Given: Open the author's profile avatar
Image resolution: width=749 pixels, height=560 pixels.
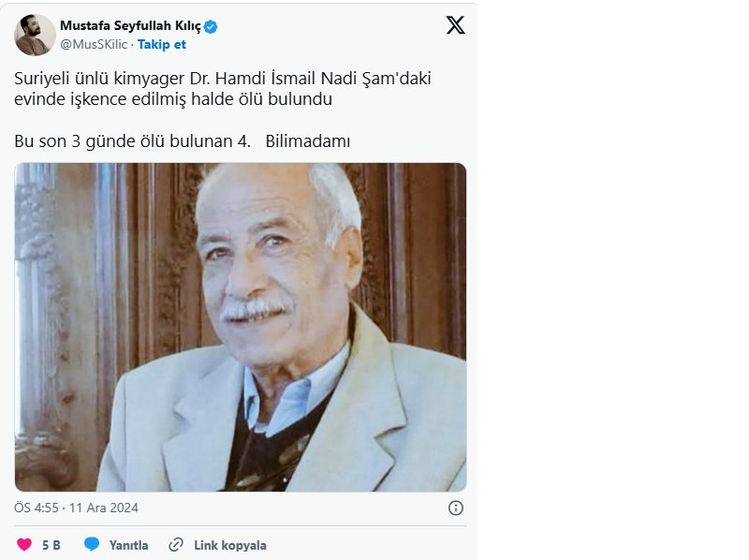Looking at the screenshot, I should pyautogui.click(x=35, y=35).
